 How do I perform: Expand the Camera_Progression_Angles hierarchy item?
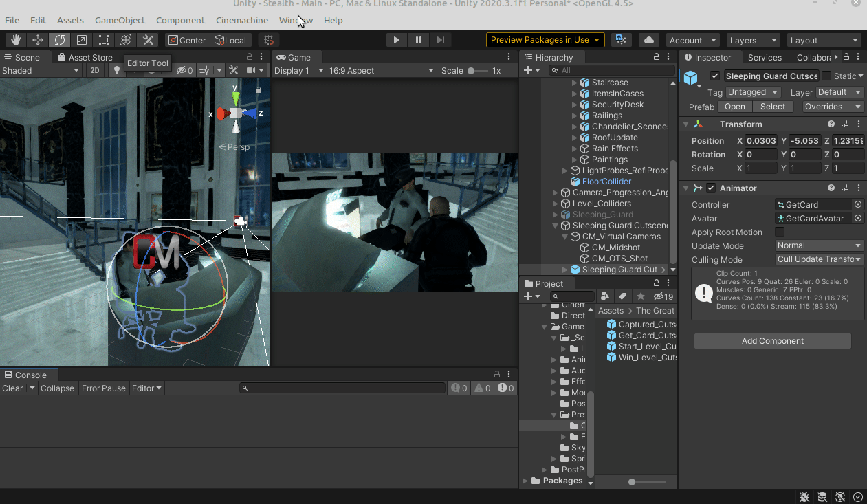(556, 193)
